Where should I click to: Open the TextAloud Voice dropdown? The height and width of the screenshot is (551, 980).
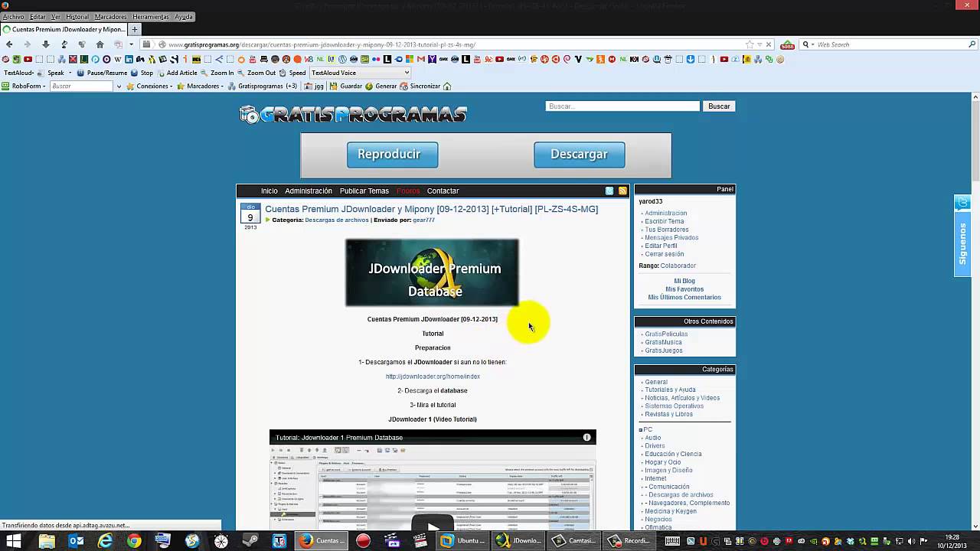[360, 73]
